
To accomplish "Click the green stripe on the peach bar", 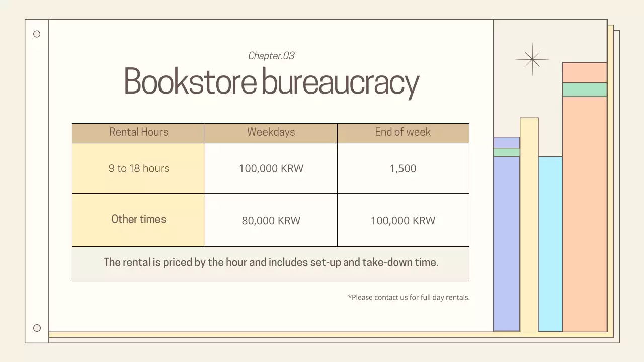I will tap(585, 89).
